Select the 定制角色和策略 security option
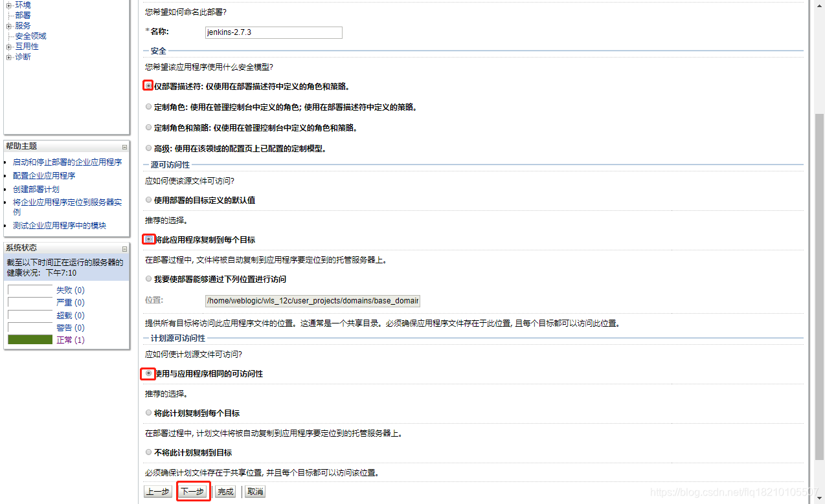 pos(148,127)
